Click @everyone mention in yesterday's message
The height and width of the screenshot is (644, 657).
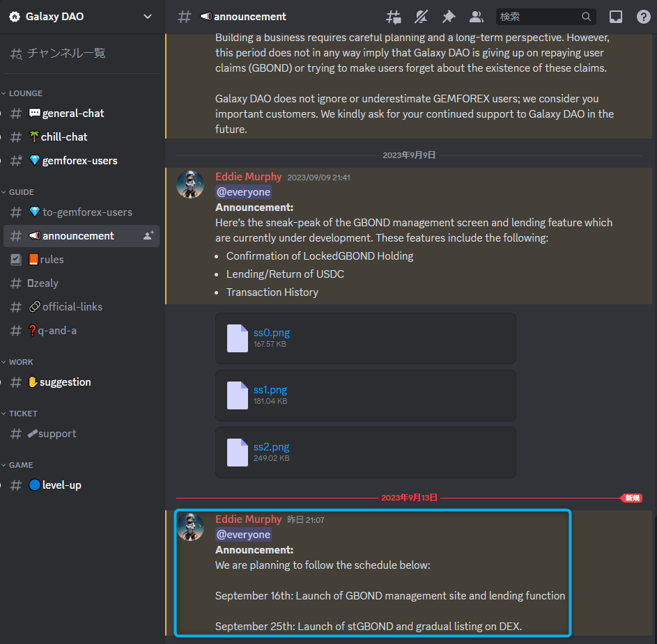point(243,535)
